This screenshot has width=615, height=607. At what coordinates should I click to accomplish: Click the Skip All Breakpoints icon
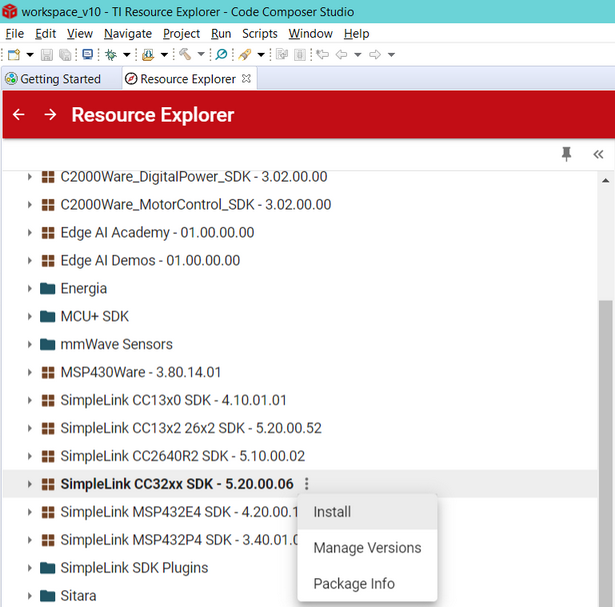pyautogui.click(x=221, y=54)
